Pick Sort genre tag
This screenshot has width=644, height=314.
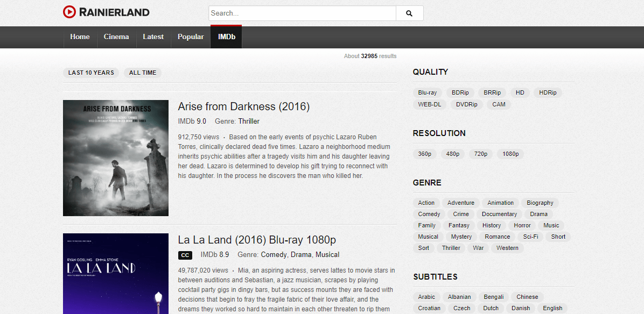(424, 248)
